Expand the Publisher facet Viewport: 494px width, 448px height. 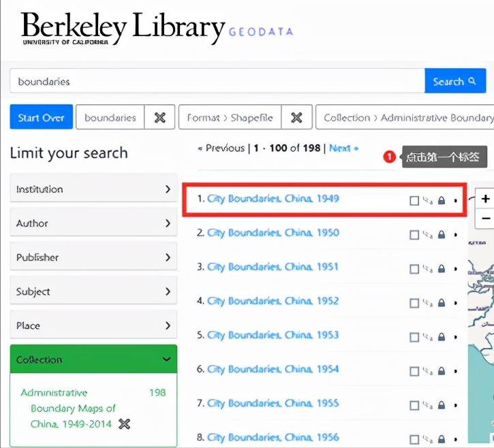point(93,257)
